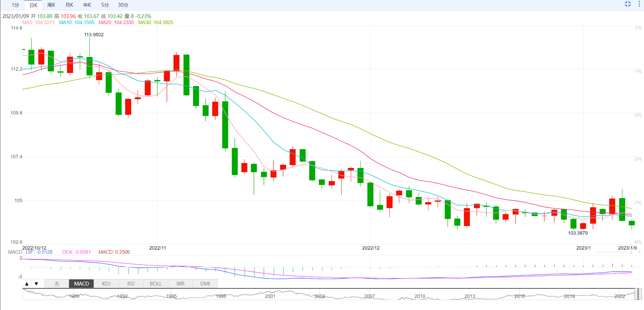Click the 收 103.67 closing price text

88,16
